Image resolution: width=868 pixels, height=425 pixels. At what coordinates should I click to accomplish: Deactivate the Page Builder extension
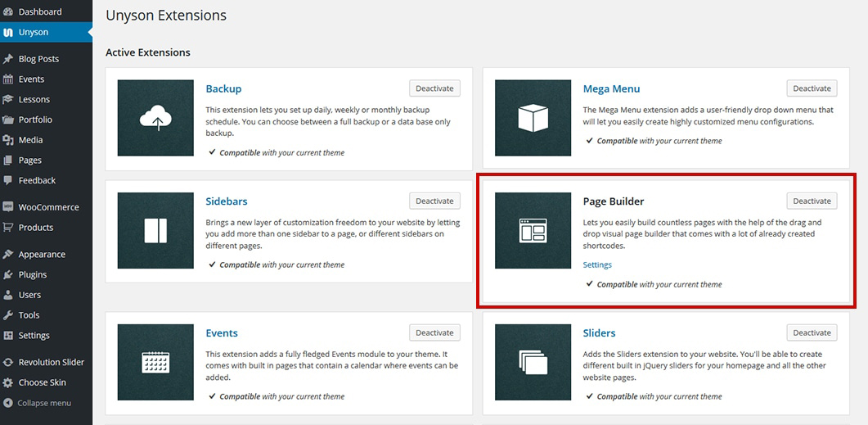point(812,201)
